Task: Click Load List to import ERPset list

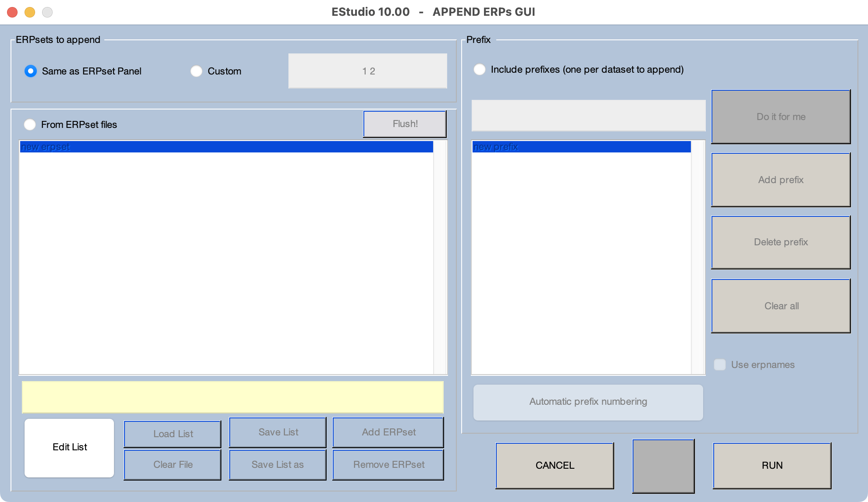Action: click(174, 433)
